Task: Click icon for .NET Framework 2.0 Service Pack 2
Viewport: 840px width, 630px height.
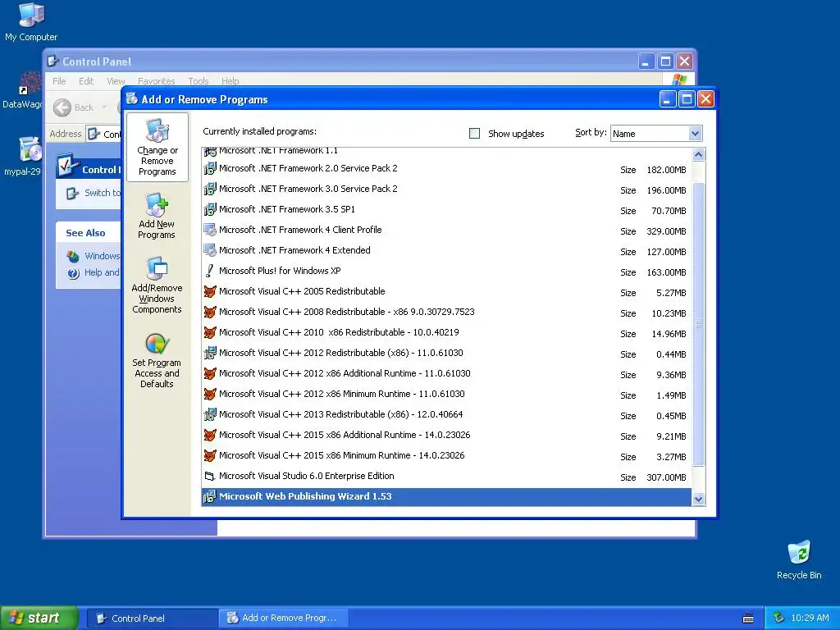Action: tap(210, 169)
